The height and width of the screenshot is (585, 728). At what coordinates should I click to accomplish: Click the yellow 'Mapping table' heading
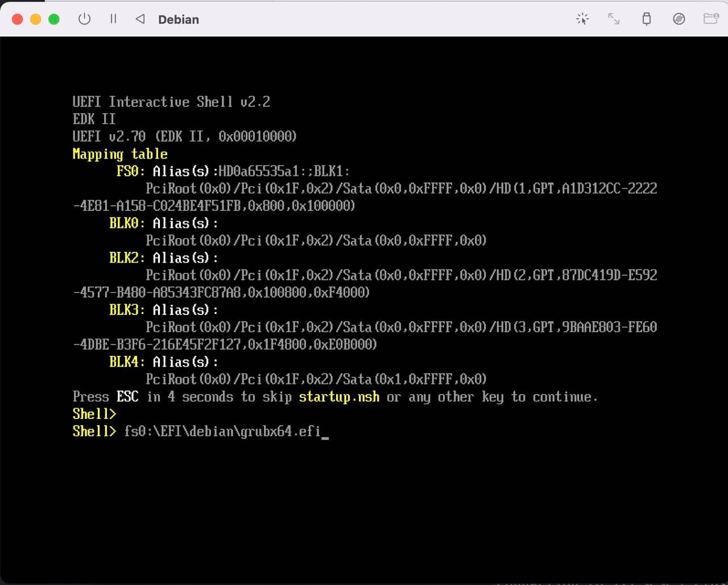coord(120,154)
